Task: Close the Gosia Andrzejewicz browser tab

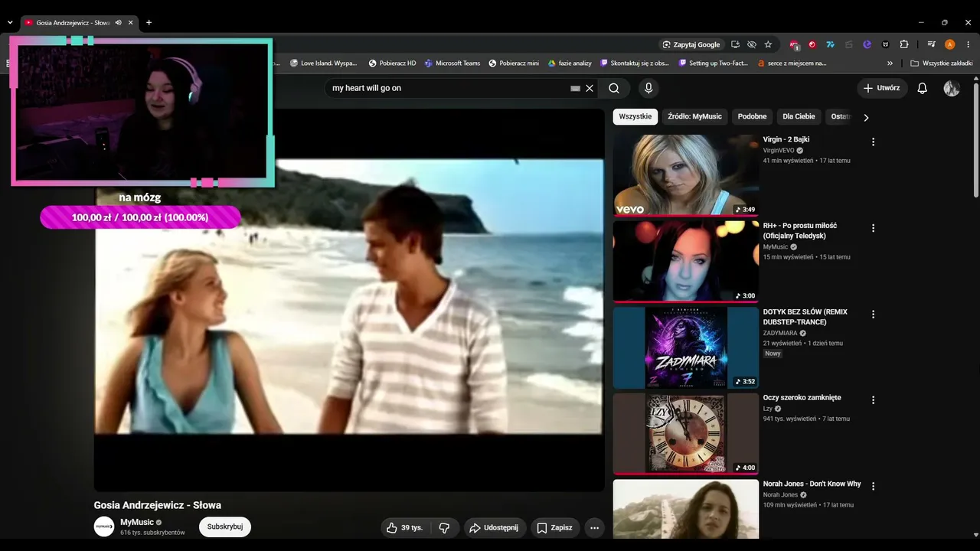Action: [131, 23]
